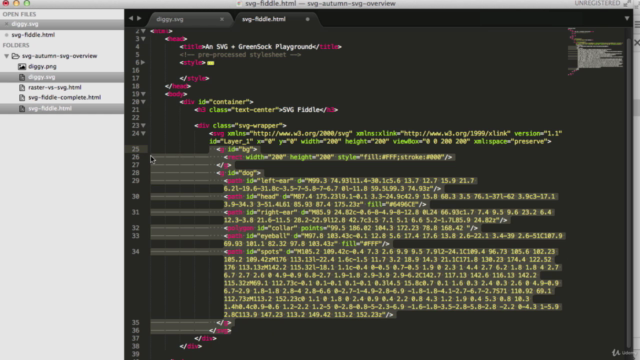
Task: Close the diggy.svg tab
Action: [222, 19]
